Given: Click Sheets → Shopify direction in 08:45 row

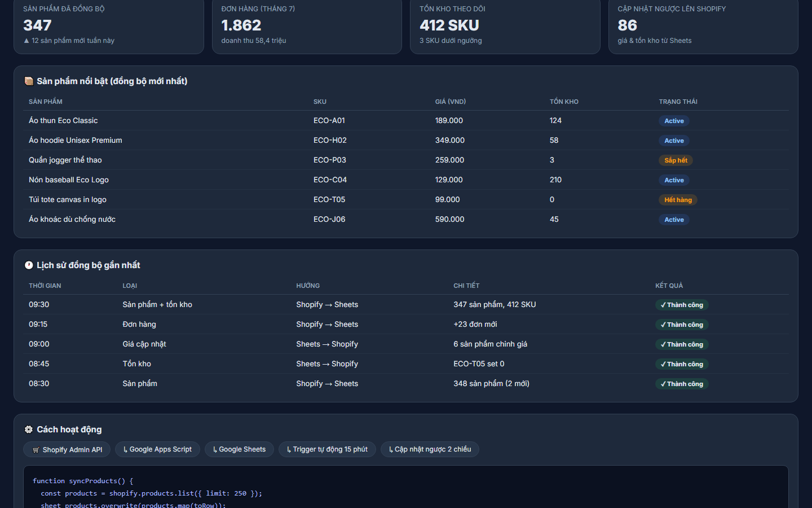Looking at the screenshot, I should [327, 364].
